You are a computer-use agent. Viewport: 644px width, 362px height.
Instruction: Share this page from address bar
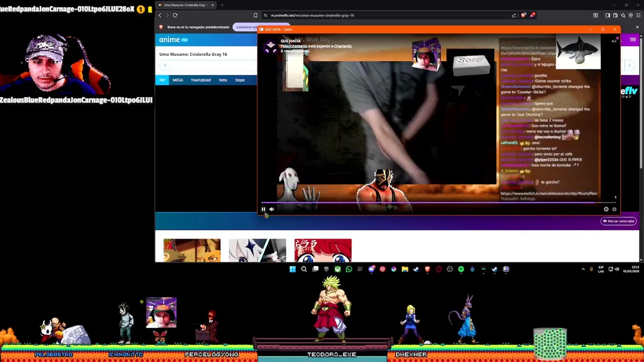514,15
